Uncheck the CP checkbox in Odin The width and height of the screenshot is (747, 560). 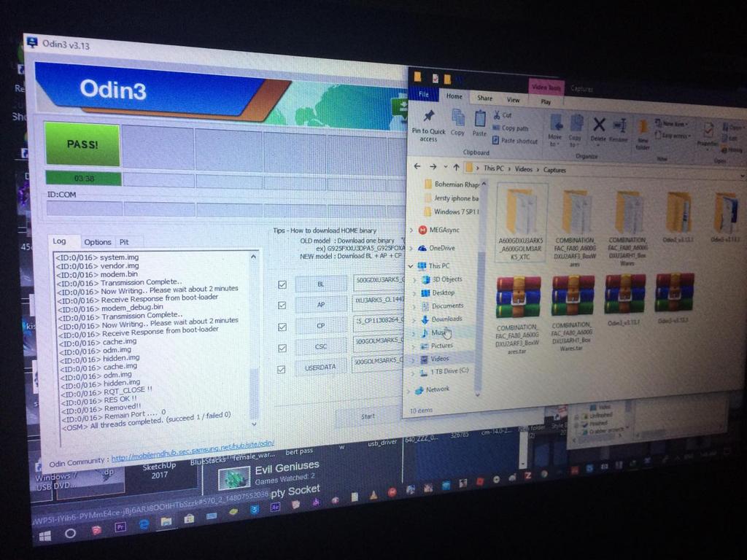pos(282,327)
